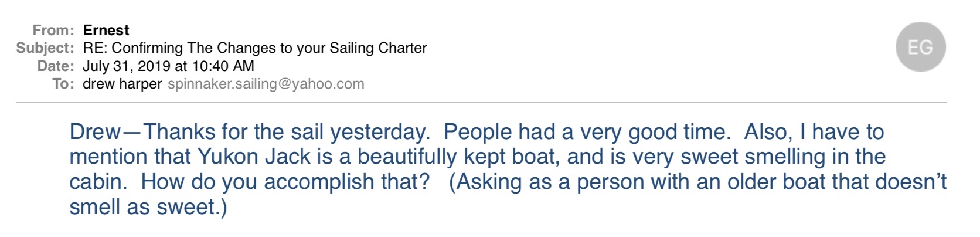This screenshot has height=237, width=980.
Task: Select the sender name Ernest
Action: (x=106, y=30)
